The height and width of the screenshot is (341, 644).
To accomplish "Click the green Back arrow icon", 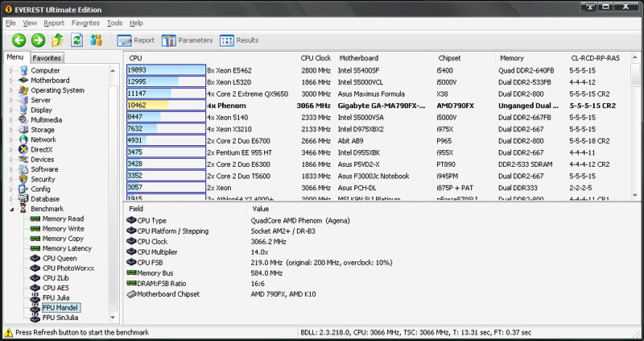I will (19, 40).
